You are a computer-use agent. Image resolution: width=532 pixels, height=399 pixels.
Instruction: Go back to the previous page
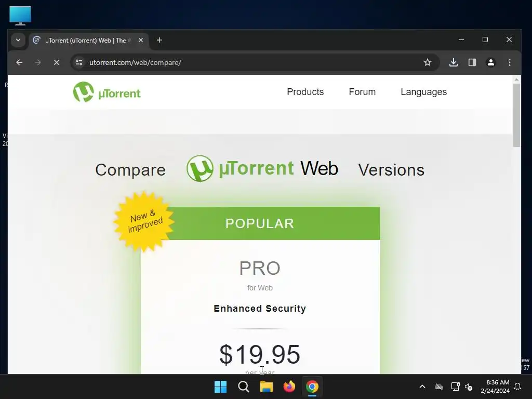(19, 62)
